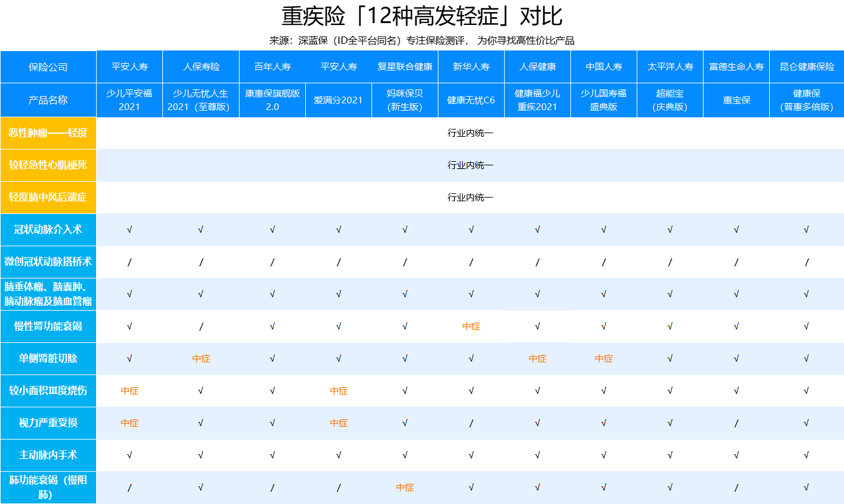Click the title 重疾险「12种高发轻症」对比
Screen dimensions: 844x504
click(x=422, y=16)
